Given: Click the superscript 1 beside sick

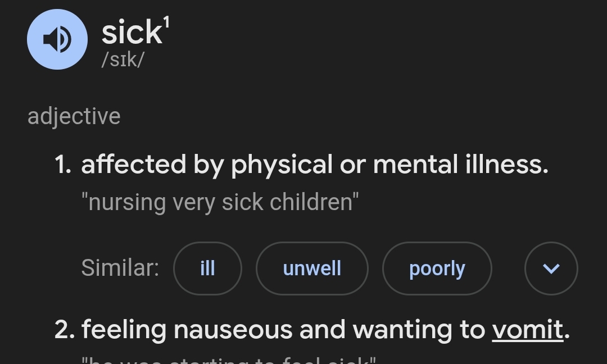Looking at the screenshot, I should coord(167,22).
